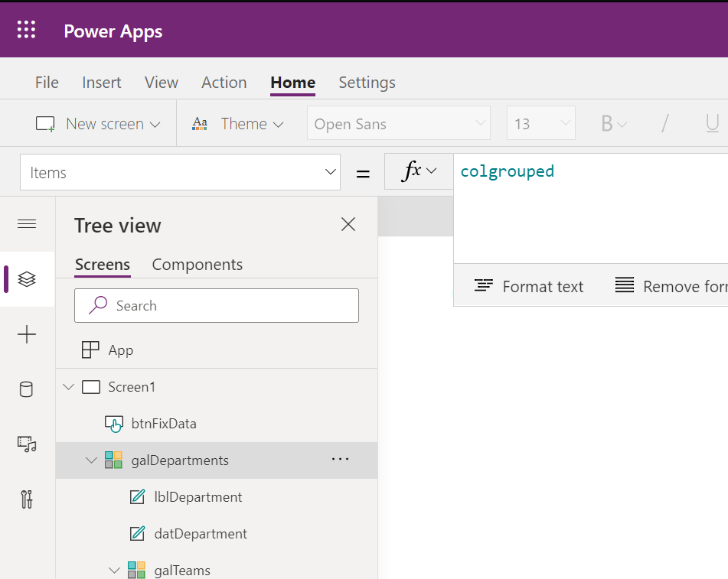Open the View tab
This screenshot has height=579, width=728.
tap(161, 83)
